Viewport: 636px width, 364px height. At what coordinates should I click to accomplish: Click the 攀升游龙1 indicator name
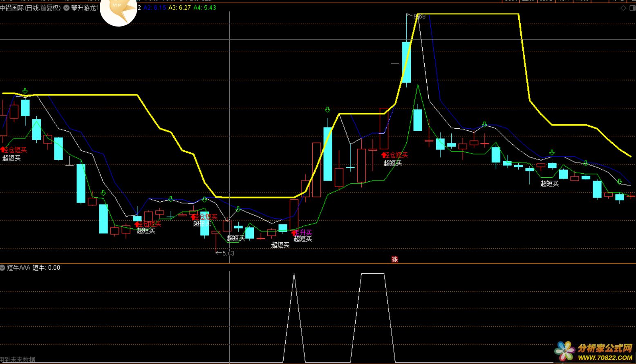85,8
